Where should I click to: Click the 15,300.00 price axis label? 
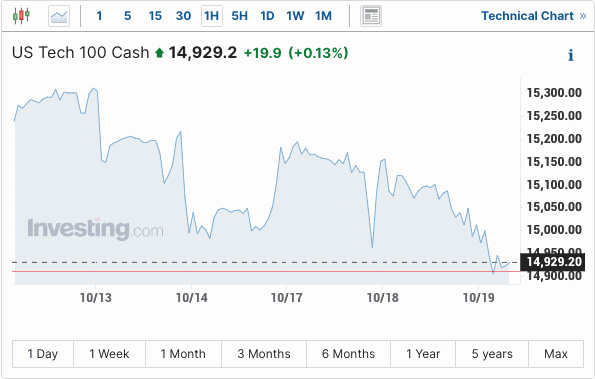[x=554, y=93]
